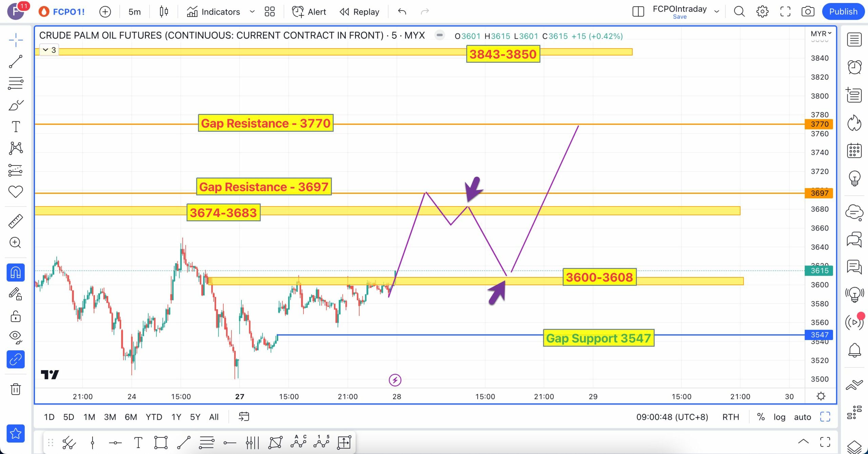Click the Replay button
The height and width of the screenshot is (454, 868).
coord(359,12)
